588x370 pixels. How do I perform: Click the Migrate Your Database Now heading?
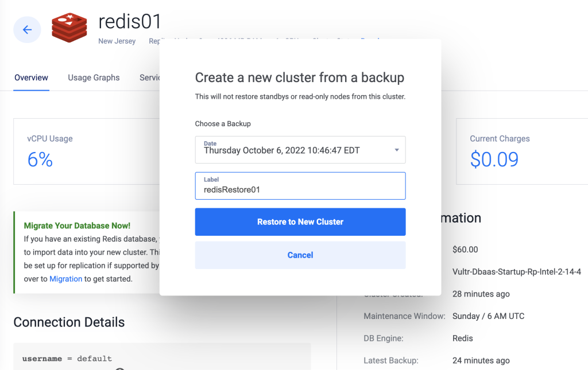coord(77,225)
